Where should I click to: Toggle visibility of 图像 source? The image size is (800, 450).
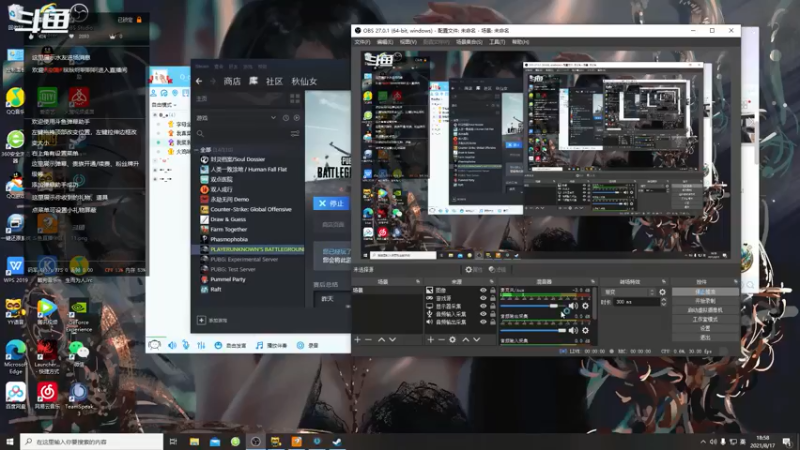point(483,290)
